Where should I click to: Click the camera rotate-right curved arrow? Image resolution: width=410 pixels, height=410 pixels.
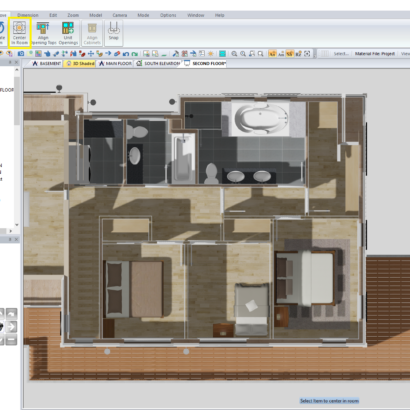click(11, 313)
